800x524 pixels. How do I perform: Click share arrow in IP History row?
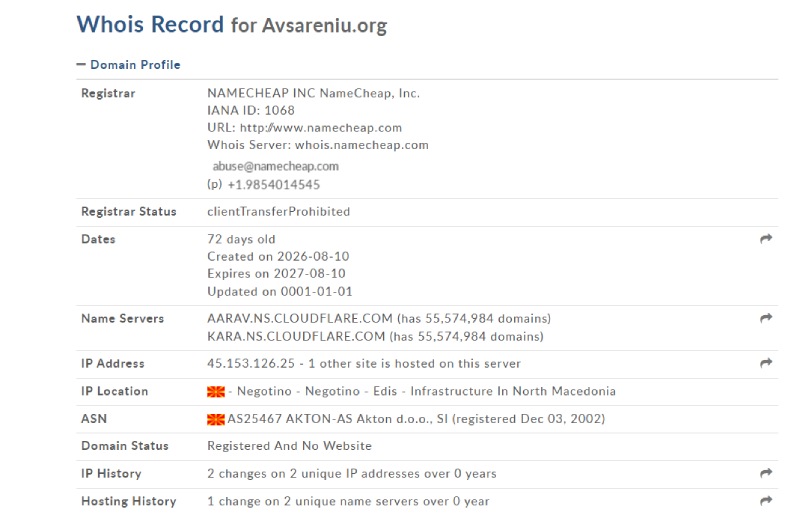[x=766, y=473]
